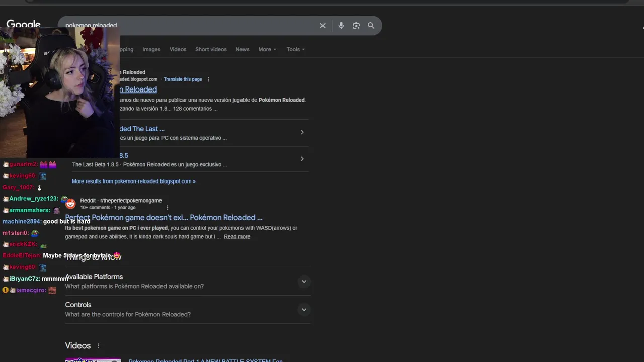Click username EddieElTejon in chat
The height and width of the screenshot is (362, 644).
click(22, 256)
